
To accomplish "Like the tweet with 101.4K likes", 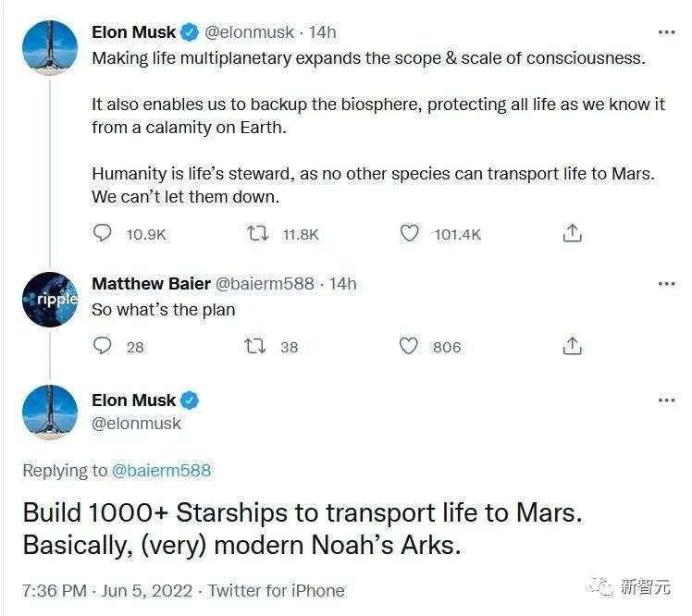I will 410,234.
